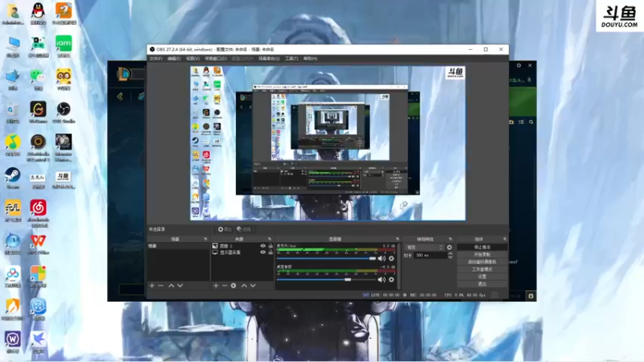The image size is (644, 362).
Task: Open settings gear for the 麦克风/Aux mixer track
Action: (391, 258)
